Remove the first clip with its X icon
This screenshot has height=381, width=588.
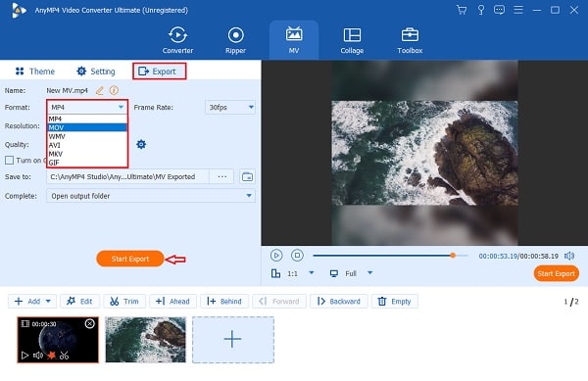click(x=89, y=323)
